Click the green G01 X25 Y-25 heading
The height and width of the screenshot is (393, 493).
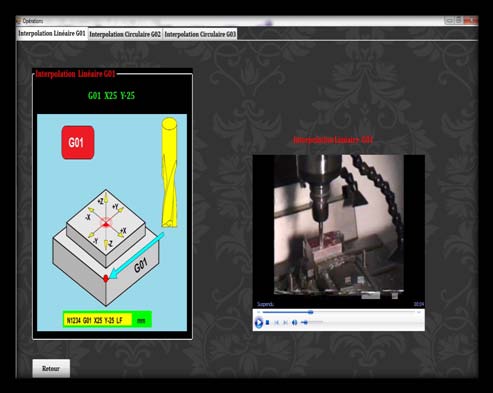click(111, 96)
